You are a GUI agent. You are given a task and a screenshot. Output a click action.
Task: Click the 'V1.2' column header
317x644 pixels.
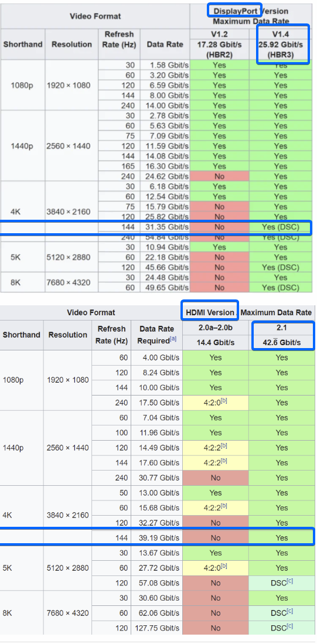(219, 35)
